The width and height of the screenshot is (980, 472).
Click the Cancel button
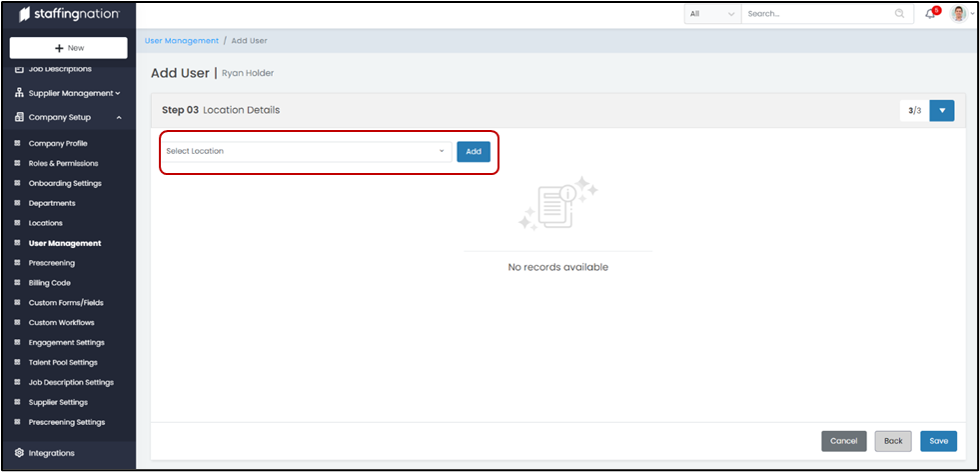click(844, 441)
